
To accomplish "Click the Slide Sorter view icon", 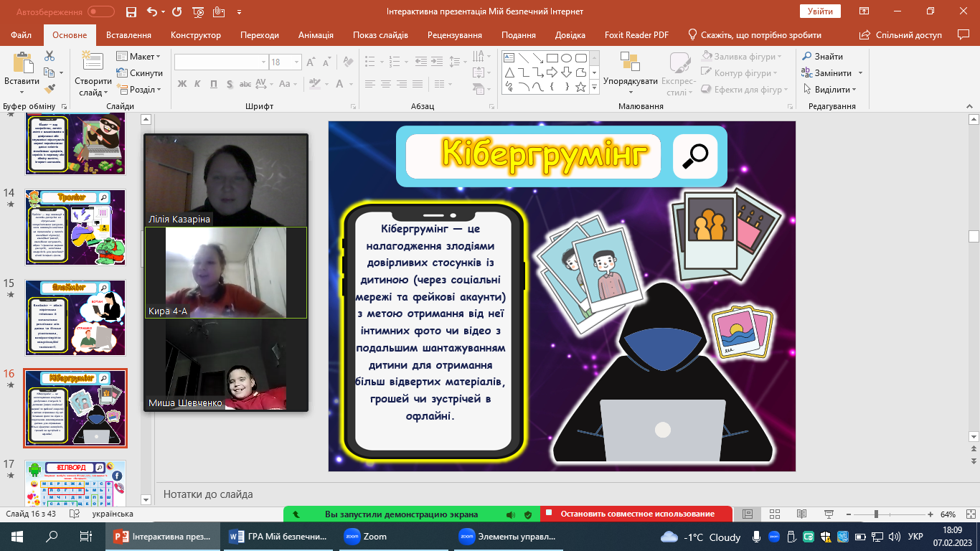I will pyautogui.click(x=775, y=514).
